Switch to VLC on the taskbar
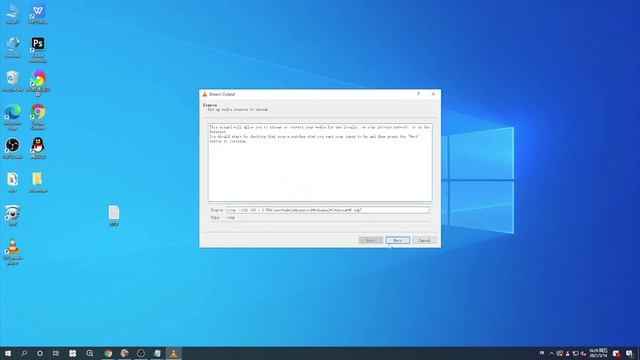The height and width of the screenshot is (360, 640). 173,353
